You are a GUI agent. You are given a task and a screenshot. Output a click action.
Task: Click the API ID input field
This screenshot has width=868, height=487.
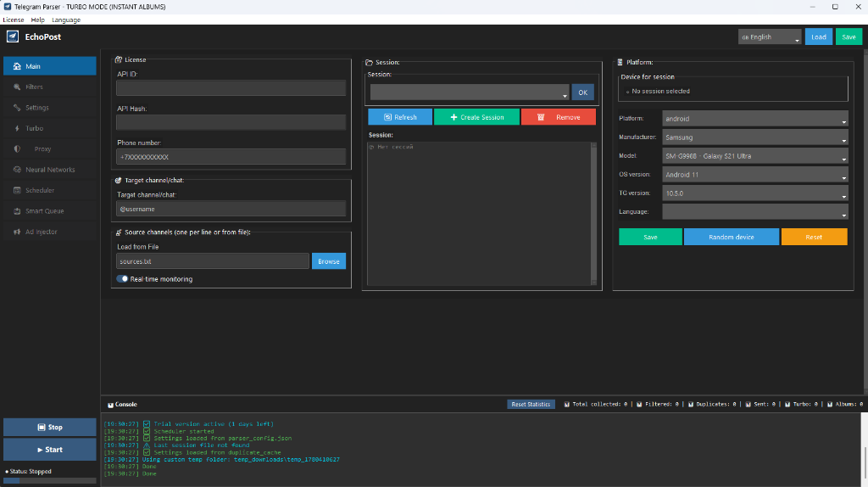(x=231, y=88)
